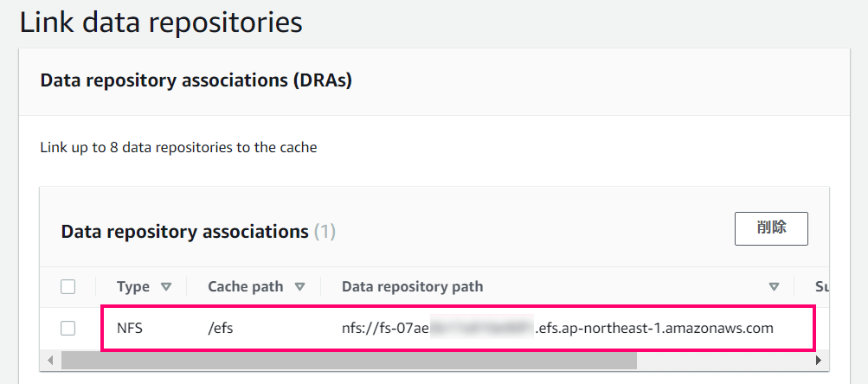Image resolution: width=868 pixels, height=384 pixels.
Task: Click the Data repository associations (DRAs) section heading
Action: pos(196,81)
